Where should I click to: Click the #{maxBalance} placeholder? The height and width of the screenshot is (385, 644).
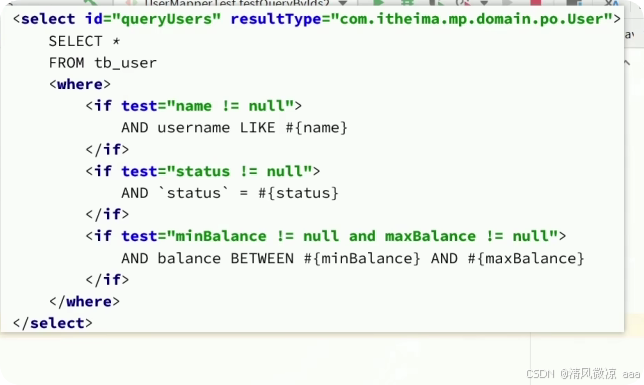(x=526, y=258)
